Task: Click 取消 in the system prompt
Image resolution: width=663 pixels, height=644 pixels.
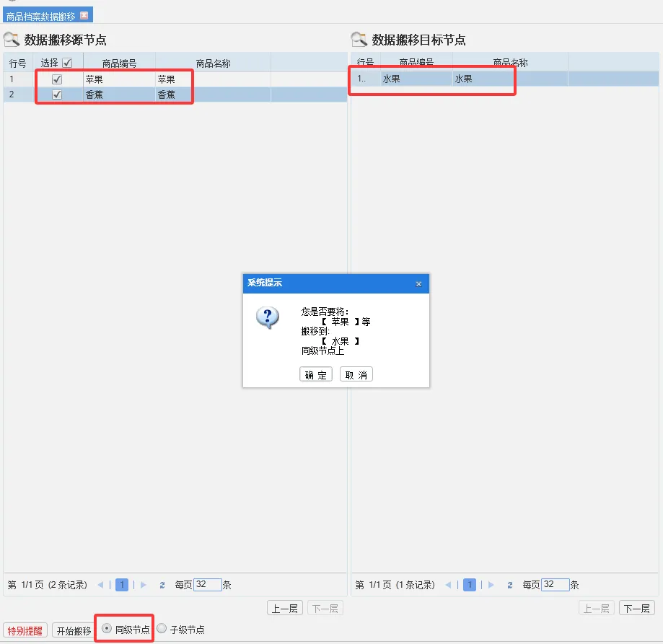Action: point(356,375)
